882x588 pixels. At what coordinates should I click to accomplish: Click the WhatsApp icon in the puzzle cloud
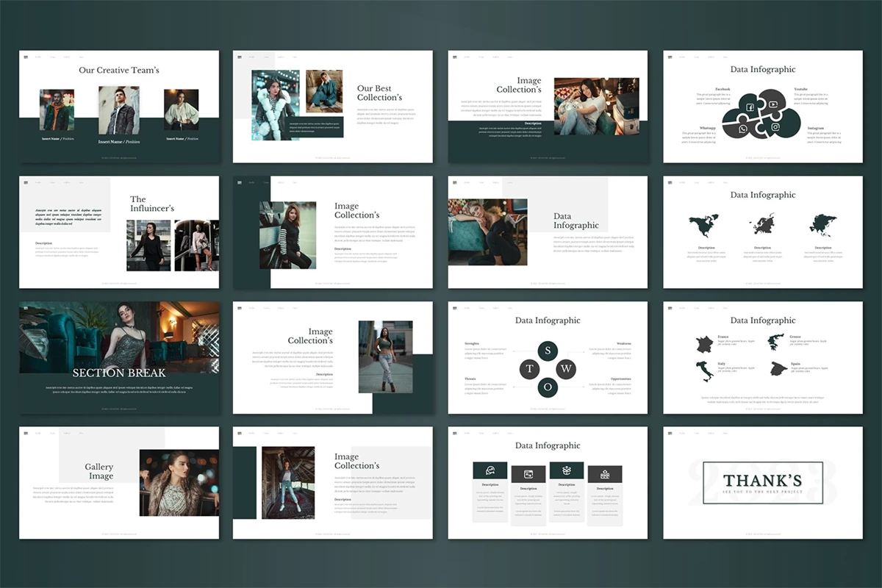(x=743, y=129)
